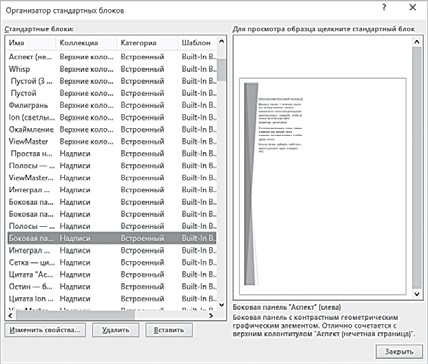
Task: Select the ViewMaster... Надписи block row
Action: pyautogui.click(x=112, y=178)
